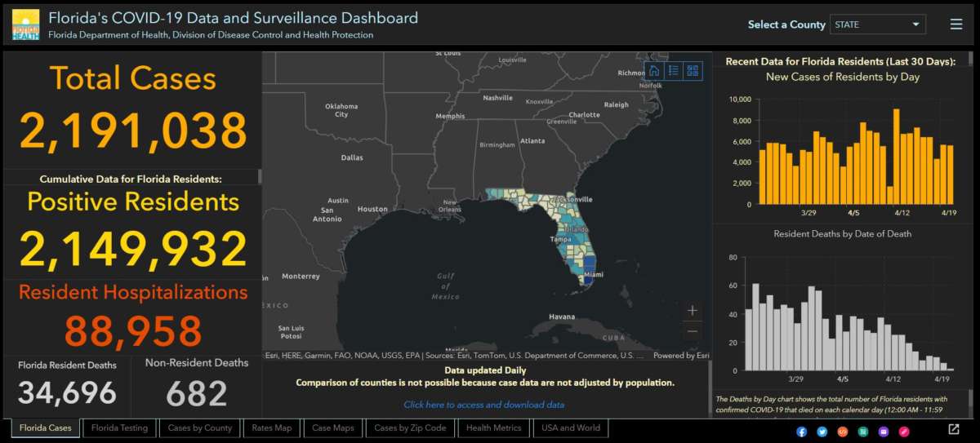This screenshot has width=980, height=443.
Task: Click the green QR code share icon
Action: [x=862, y=430]
